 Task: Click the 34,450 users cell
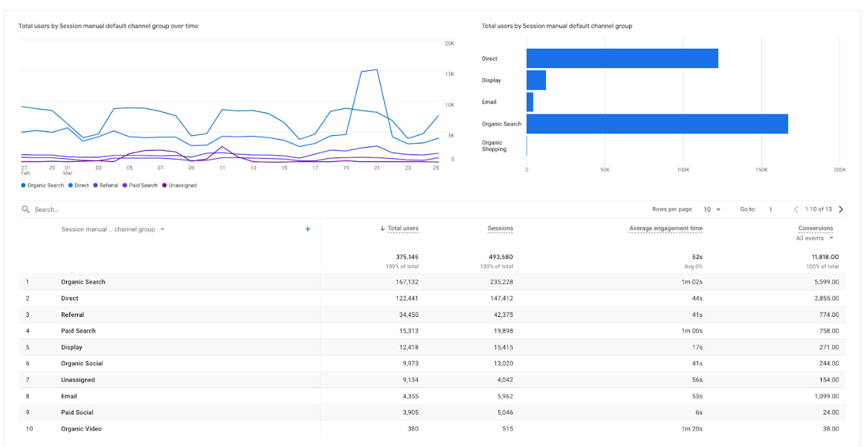point(409,315)
